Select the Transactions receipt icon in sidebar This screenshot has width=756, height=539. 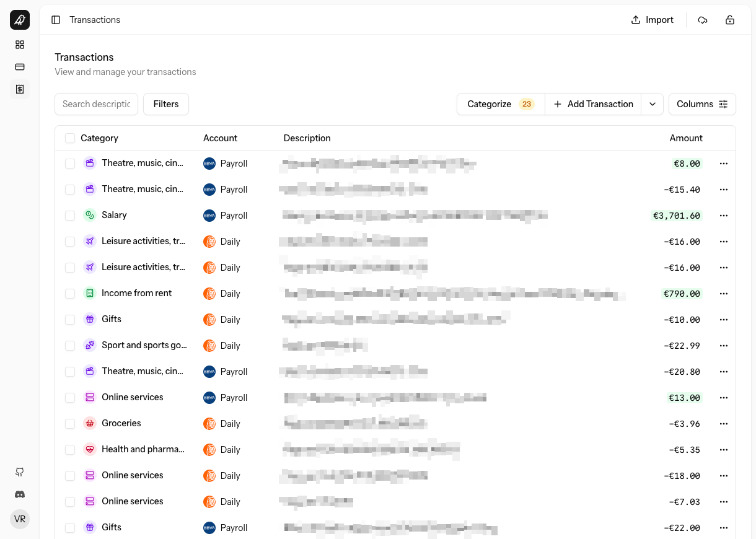19,89
